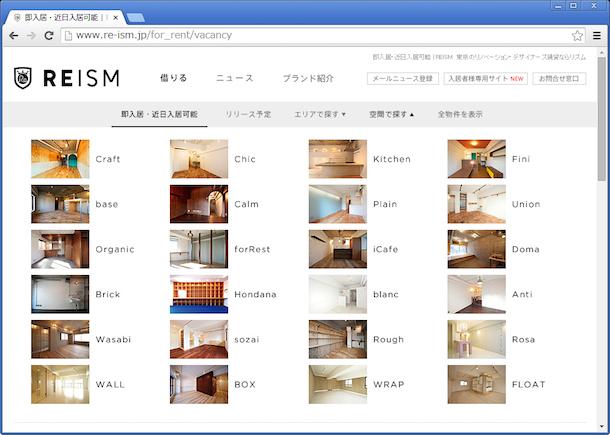
Task: Click the お問合せ窓口 button
Action: [559, 78]
